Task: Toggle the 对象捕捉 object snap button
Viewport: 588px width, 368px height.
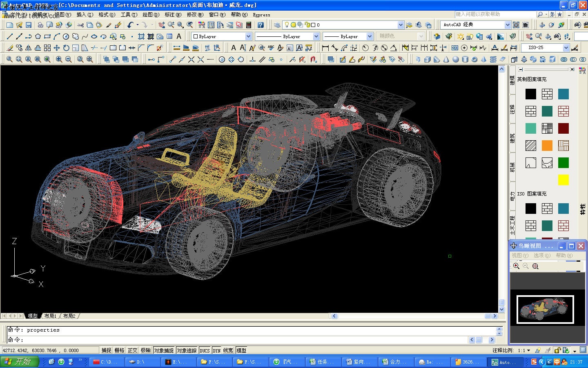Action: (164, 350)
